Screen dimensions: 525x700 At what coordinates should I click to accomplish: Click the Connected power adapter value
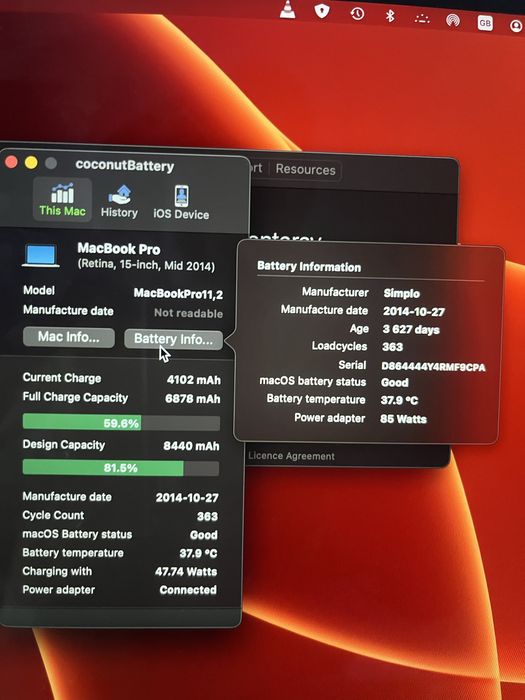188,590
